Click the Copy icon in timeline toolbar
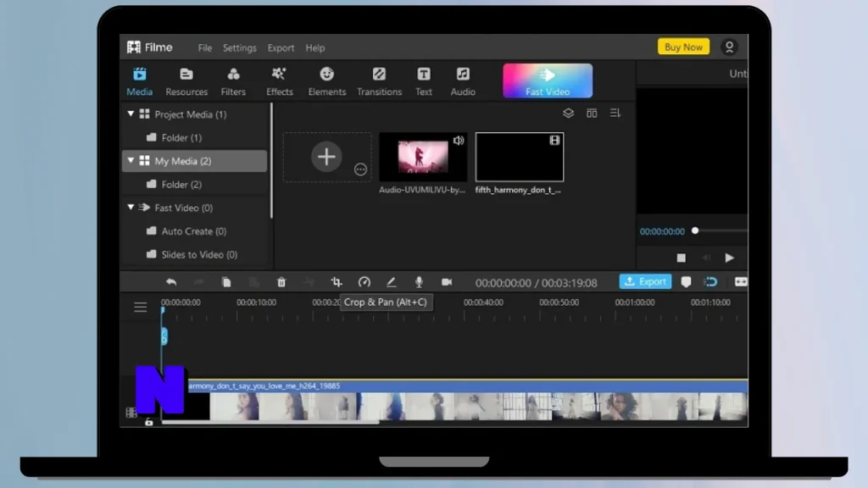868x488 pixels. click(225, 282)
